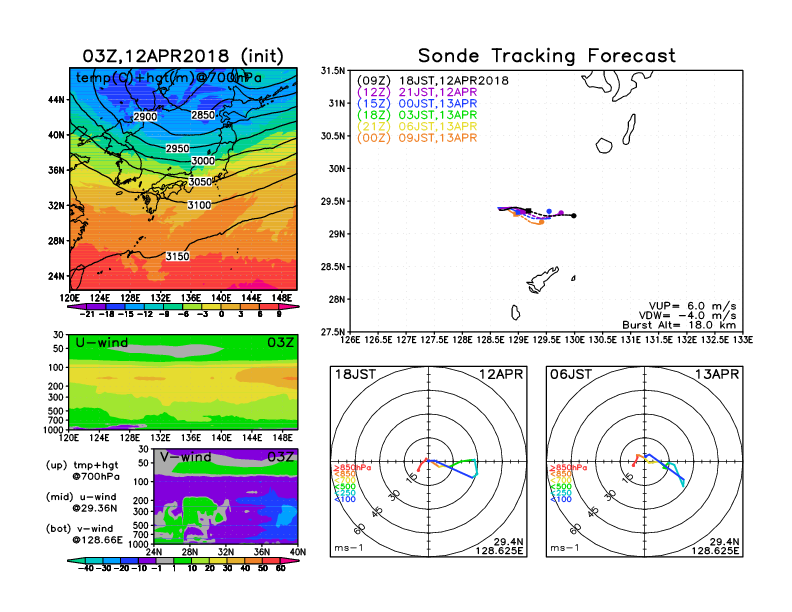
Task: Click the 3050 height contour label
Action: coord(201,182)
